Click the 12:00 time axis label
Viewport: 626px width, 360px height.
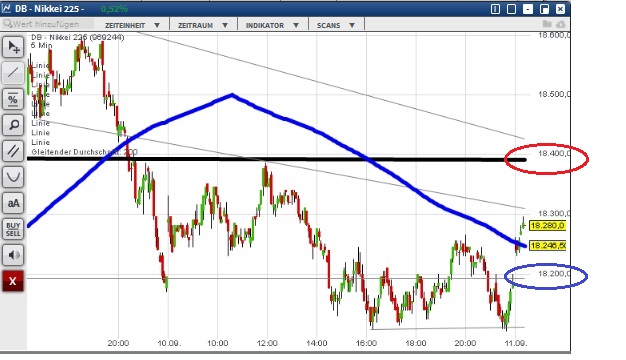pos(267,343)
